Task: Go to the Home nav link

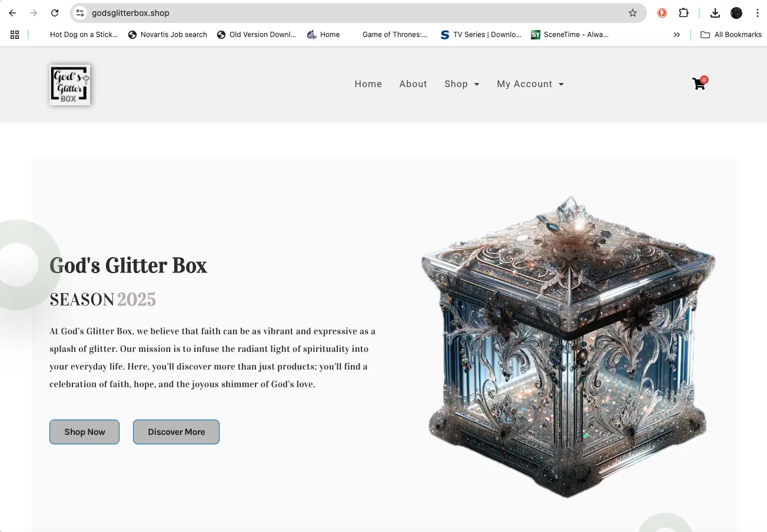Action: point(368,84)
